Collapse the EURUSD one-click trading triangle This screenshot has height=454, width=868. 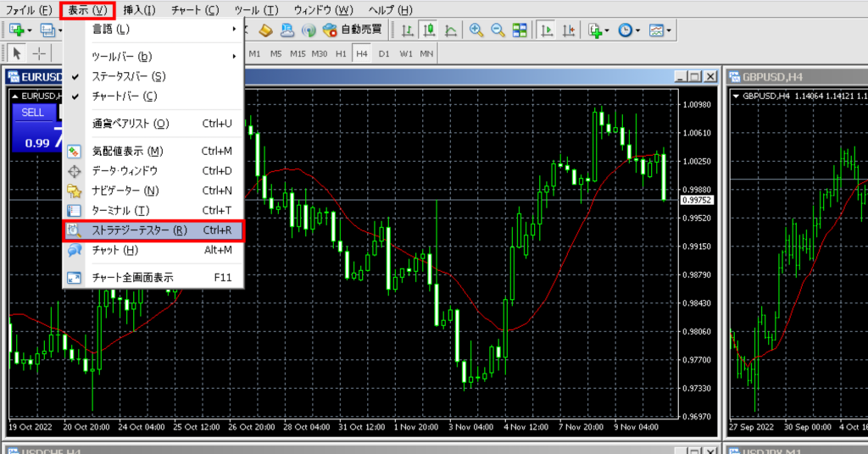pos(15,97)
